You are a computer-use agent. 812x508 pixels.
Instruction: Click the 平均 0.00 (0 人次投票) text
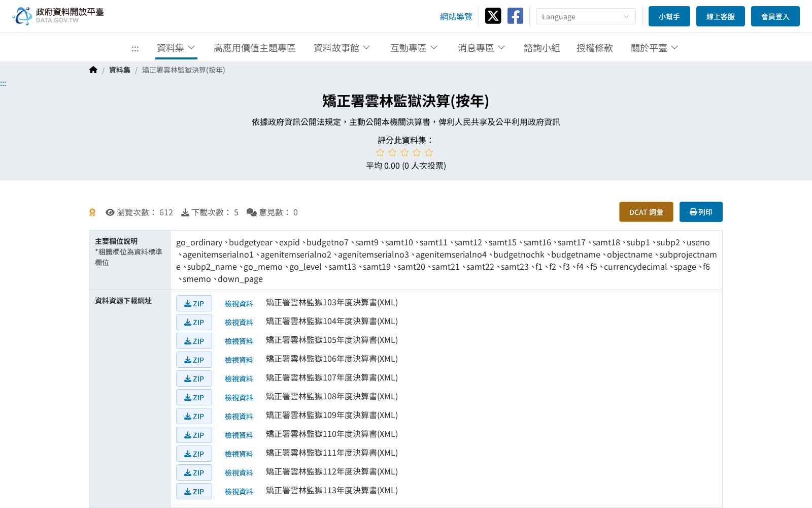pyautogui.click(x=406, y=166)
